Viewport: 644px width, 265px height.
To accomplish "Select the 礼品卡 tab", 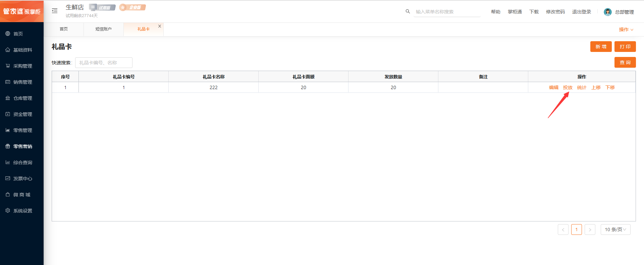I will (x=144, y=29).
